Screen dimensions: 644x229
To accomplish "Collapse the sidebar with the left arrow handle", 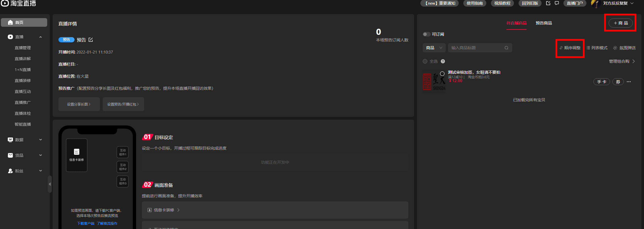I will [50, 184].
